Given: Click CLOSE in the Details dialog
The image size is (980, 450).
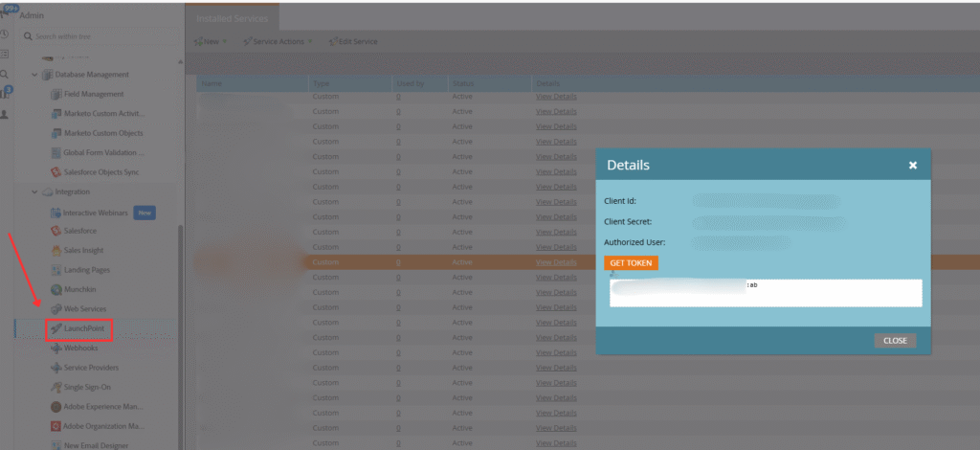Looking at the screenshot, I should tap(895, 341).
